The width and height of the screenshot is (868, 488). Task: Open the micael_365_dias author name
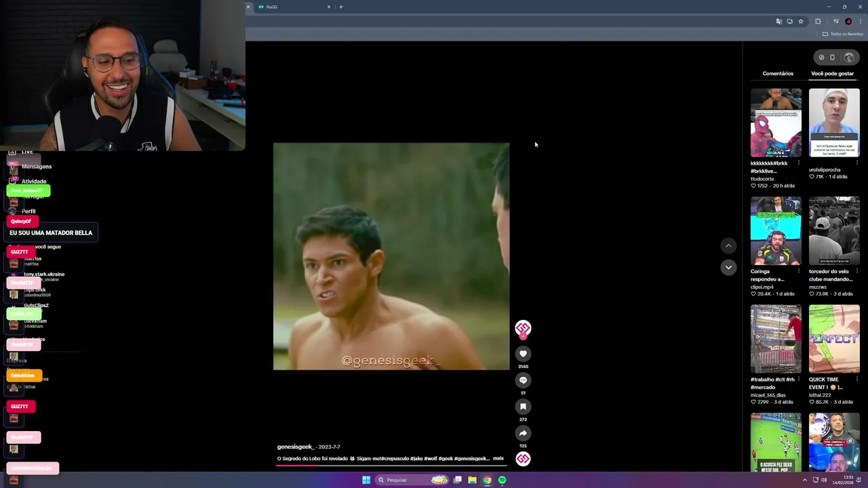click(767, 395)
